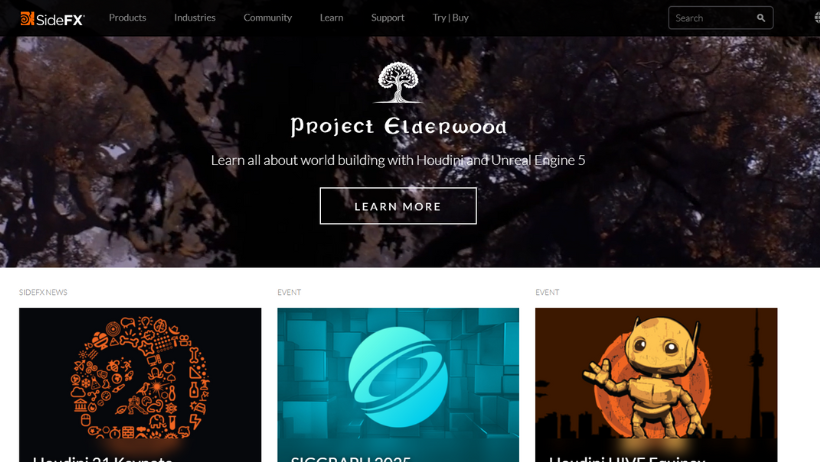Screen dimensions: 820x462
Task: Go to Try | Buy page
Action: tap(450, 18)
